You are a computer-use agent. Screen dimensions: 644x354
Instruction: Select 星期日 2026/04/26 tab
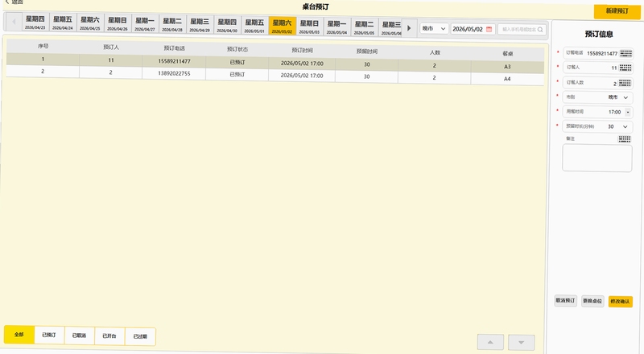pyautogui.click(x=118, y=23)
